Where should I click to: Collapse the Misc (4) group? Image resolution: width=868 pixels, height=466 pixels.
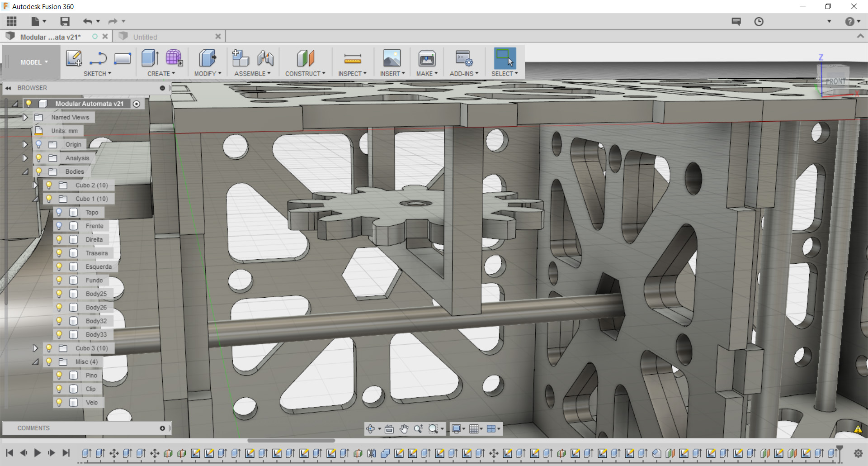point(35,361)
